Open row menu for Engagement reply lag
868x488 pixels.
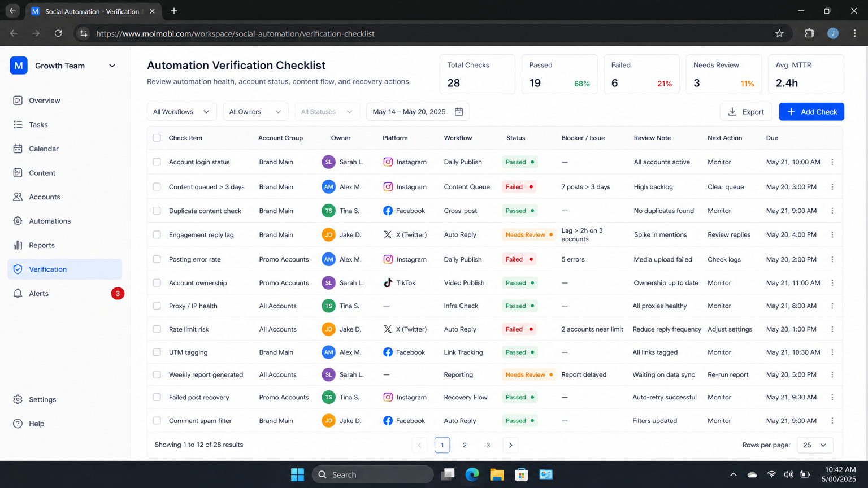pyautogui.click(x=832, y=235)
